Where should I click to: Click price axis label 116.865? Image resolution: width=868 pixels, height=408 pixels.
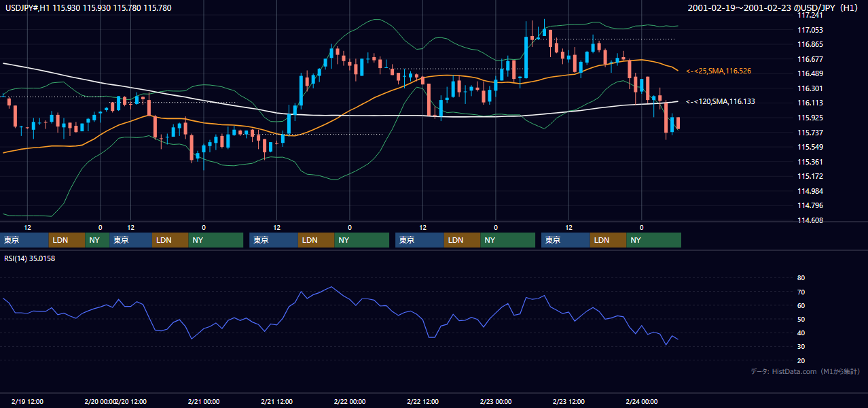pyautogui.click(x=810, y=44)
